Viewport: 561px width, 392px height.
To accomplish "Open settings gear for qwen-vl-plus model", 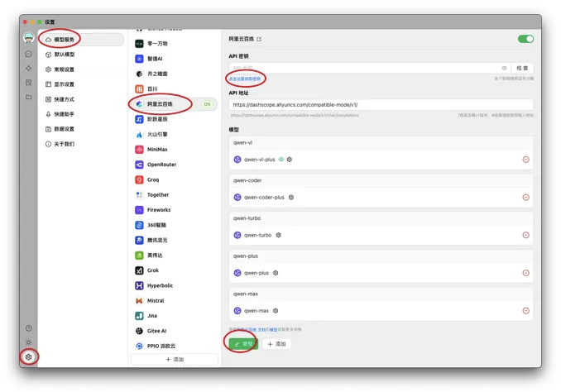I will [x=290, y=160].
